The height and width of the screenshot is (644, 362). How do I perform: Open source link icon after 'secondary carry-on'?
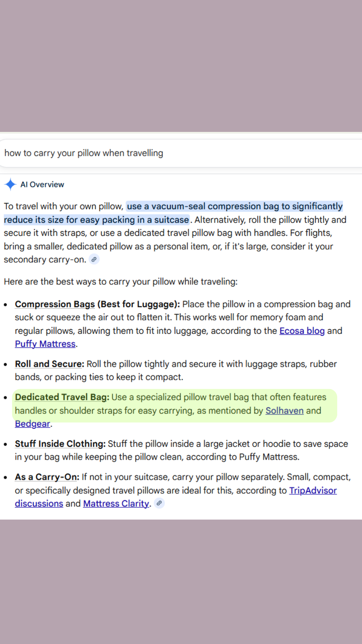click(x=94, y=259)
